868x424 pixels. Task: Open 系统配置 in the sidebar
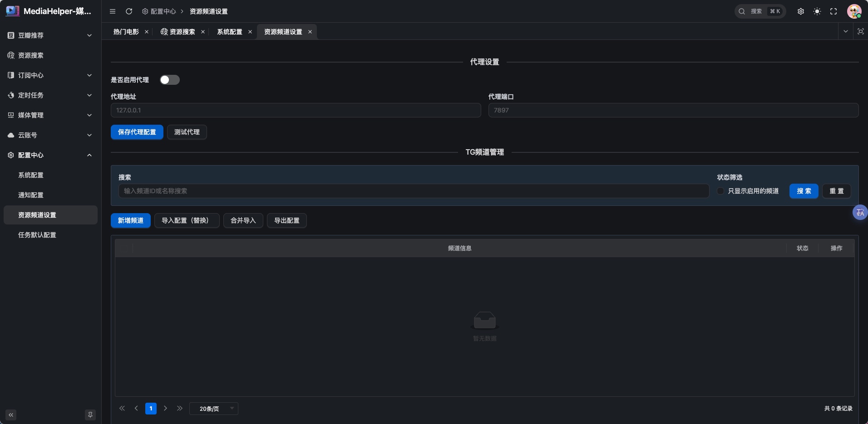[x=50, y=175]
